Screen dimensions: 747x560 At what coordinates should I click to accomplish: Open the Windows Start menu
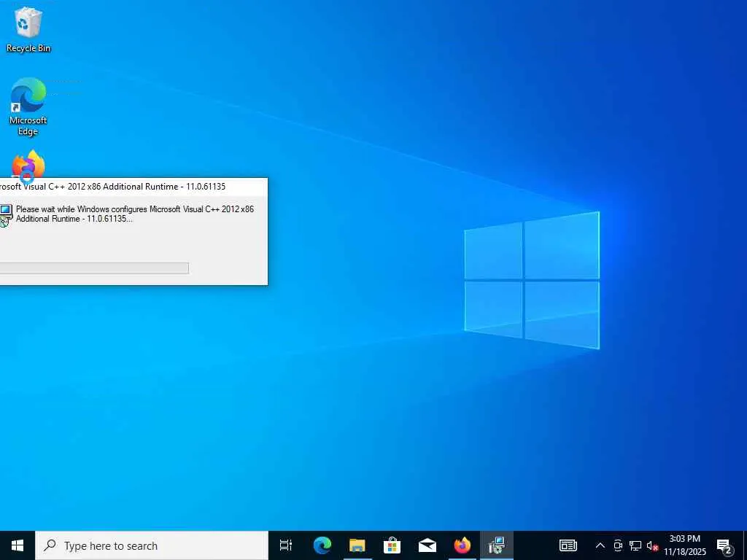18,545
